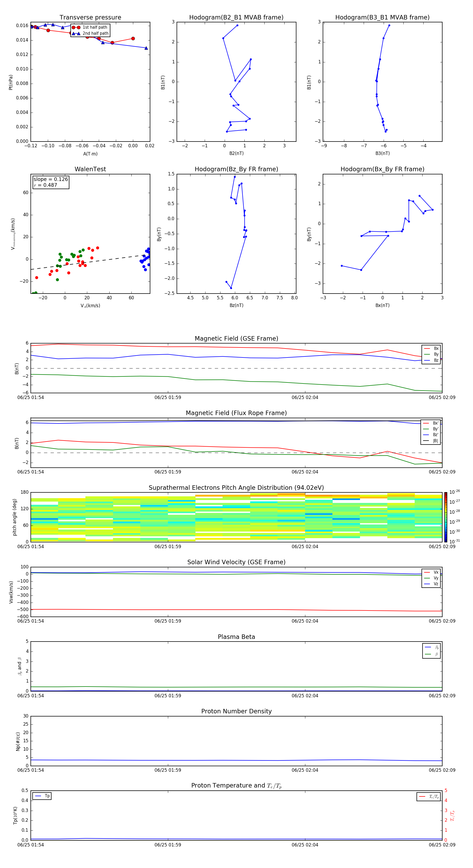Select the 'Proton Temperature and Te/Tp' title
Image resolution: width=473 pixels, height=868 pixels.
pos(236,786)
